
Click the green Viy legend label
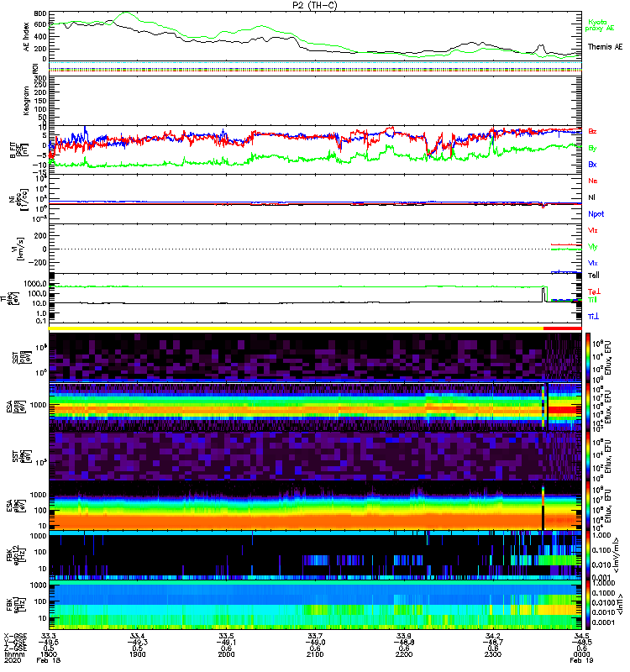[x=593, y=247]
